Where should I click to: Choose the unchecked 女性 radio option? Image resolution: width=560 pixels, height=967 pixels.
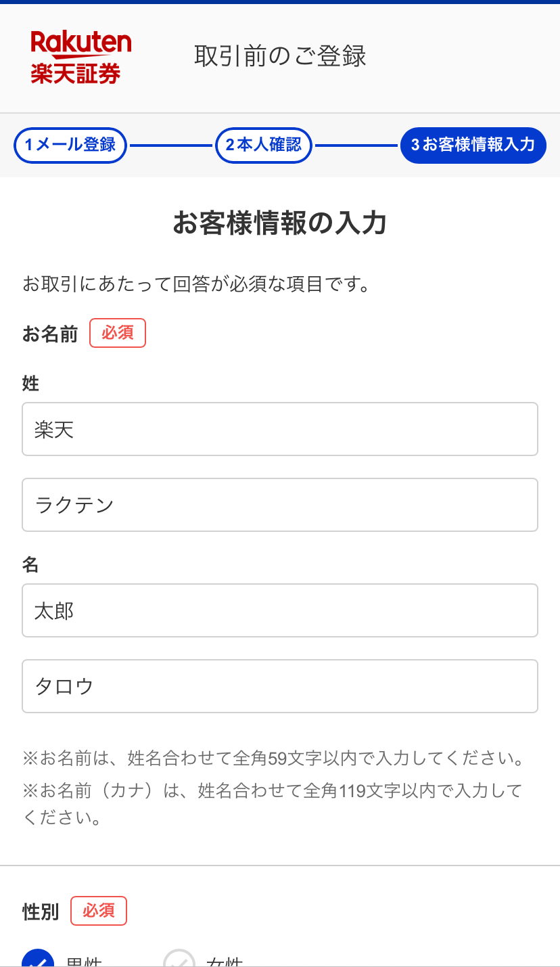[x=179, y=960]
